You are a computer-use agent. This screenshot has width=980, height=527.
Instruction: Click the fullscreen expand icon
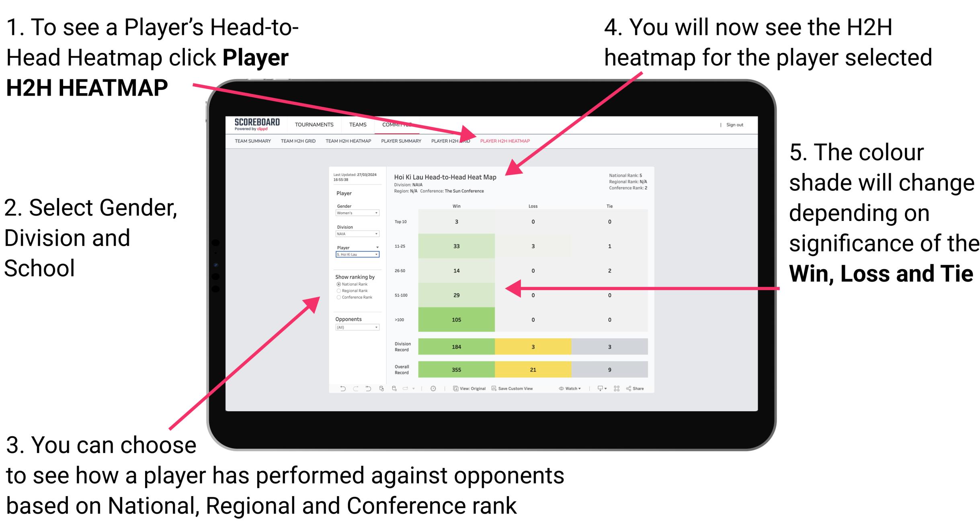pos(621,390)
